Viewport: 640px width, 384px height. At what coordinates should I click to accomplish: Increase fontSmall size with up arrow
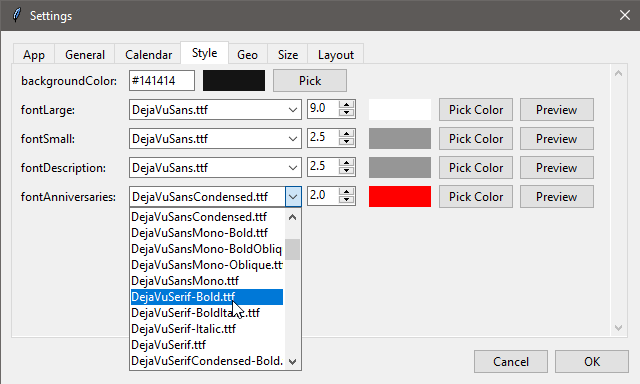point(347,133)
